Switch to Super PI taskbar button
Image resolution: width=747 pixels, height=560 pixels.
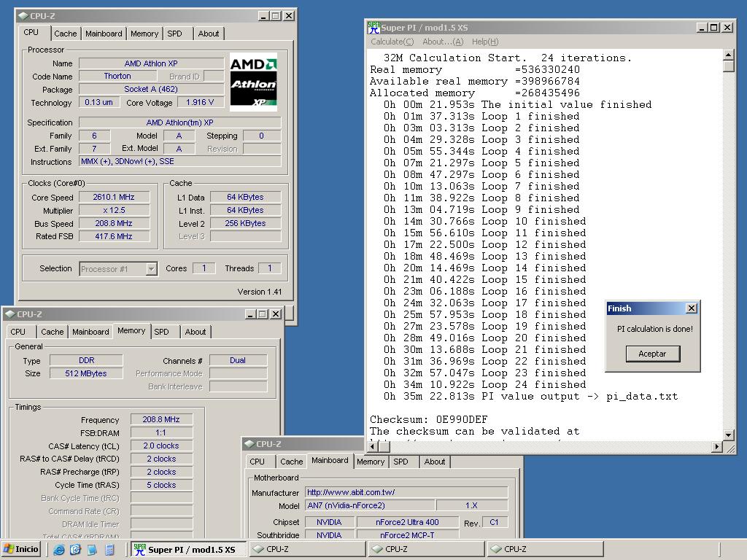click(x=189, y=549)
